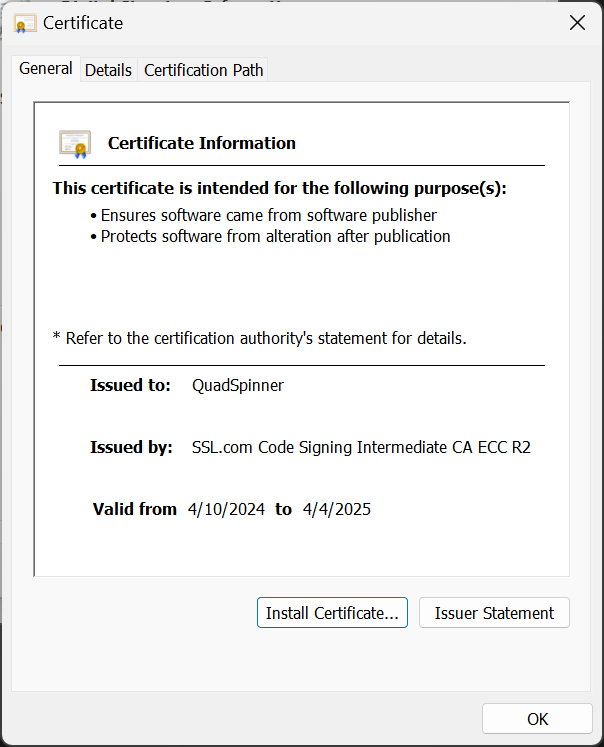Close the Certificate dialog window
This screenshot has width=604, height=747.
(x=577, y=23)
